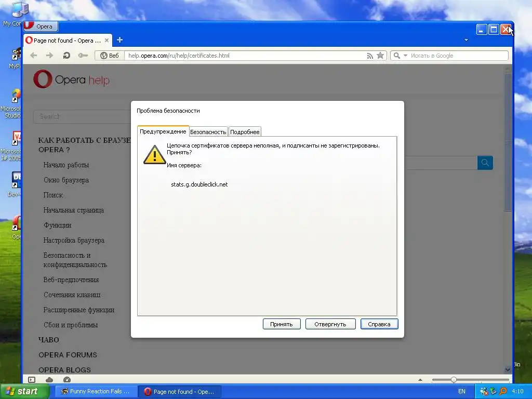Open the Настройка браузера link

pos(74,240)
